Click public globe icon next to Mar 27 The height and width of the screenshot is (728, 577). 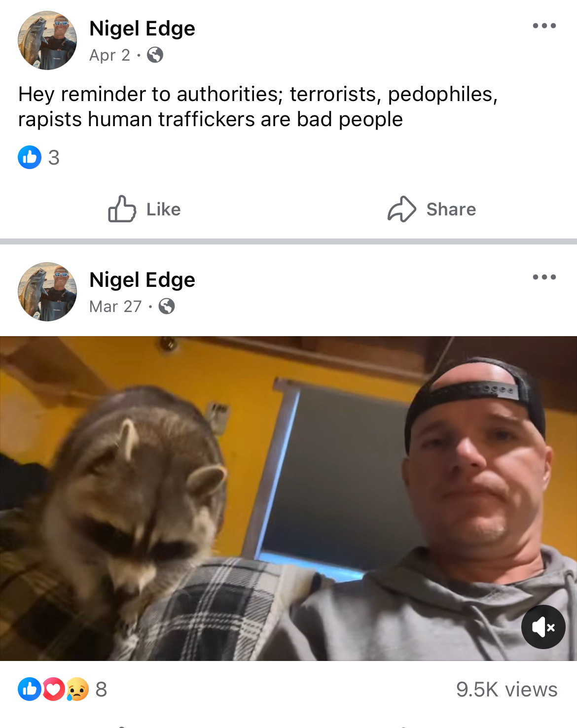167,306
